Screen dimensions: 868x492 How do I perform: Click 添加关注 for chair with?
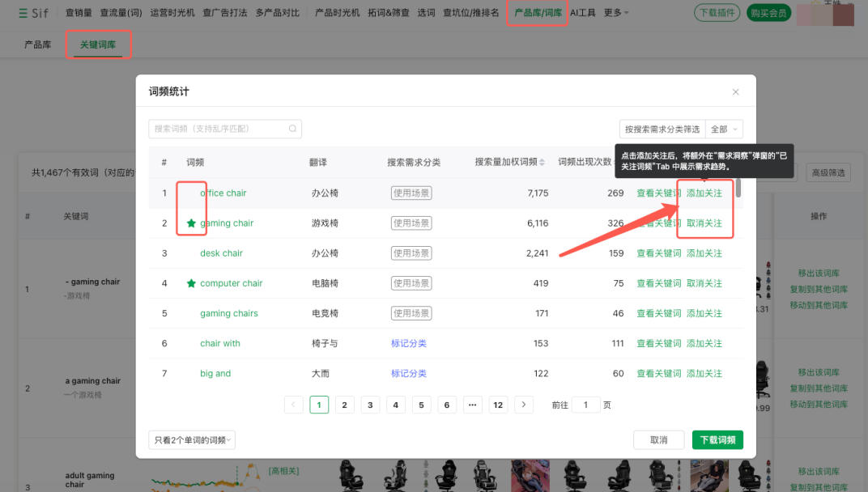pos(704,343)
